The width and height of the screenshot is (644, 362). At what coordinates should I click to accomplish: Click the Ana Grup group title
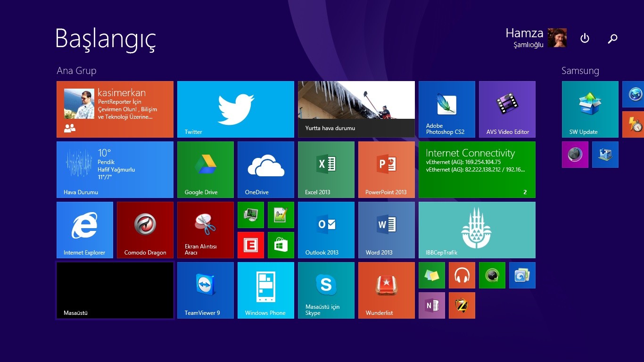pyautogui.click(x=76, y=71)
